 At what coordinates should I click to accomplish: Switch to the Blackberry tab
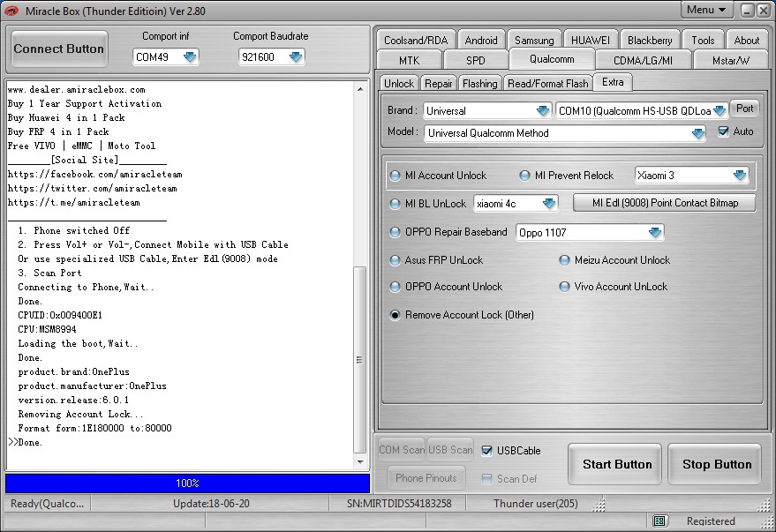[650, 40]
